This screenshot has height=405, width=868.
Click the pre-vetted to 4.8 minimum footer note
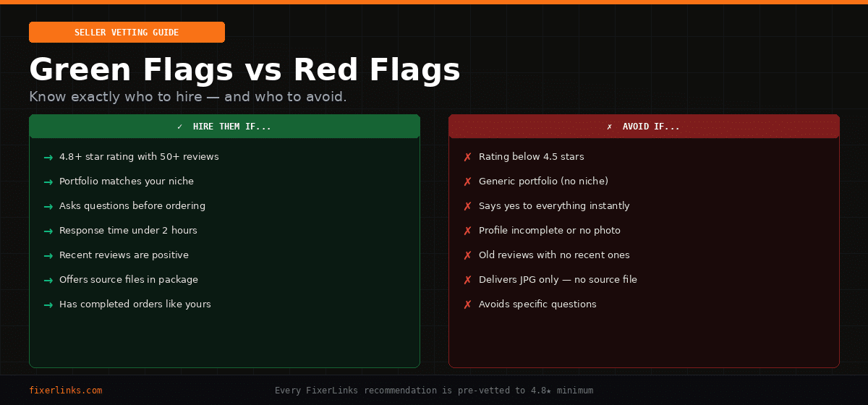pyautogui.click(x=434, y=391)
